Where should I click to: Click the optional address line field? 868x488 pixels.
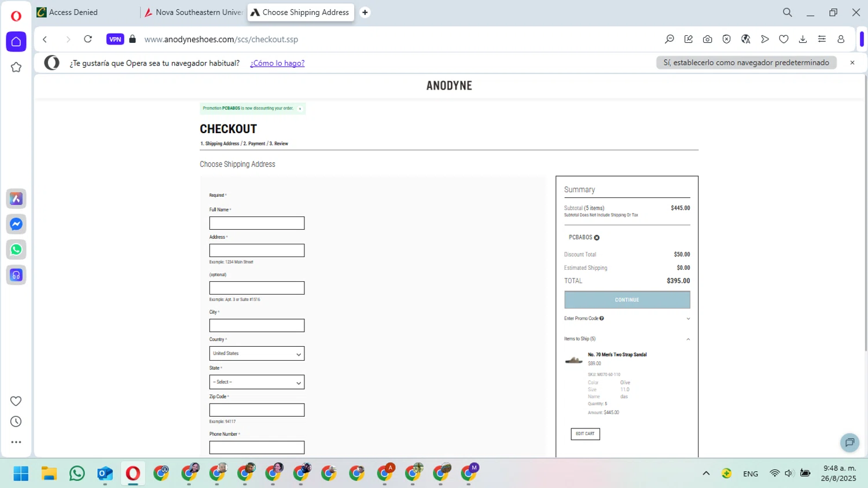(257, 288)
